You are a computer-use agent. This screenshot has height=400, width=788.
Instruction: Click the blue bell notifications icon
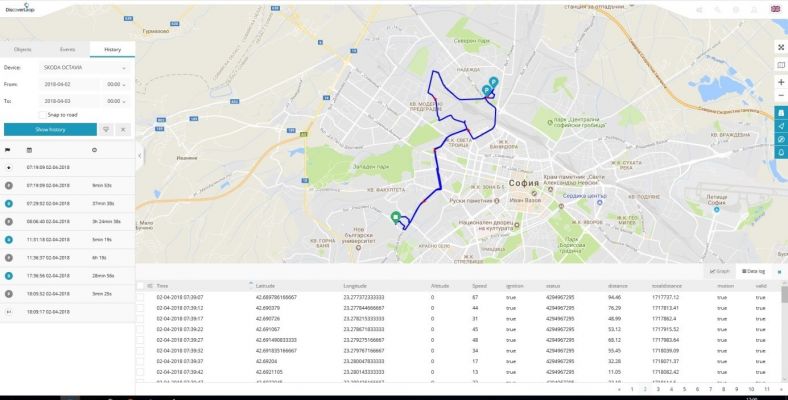click(781, 152)
